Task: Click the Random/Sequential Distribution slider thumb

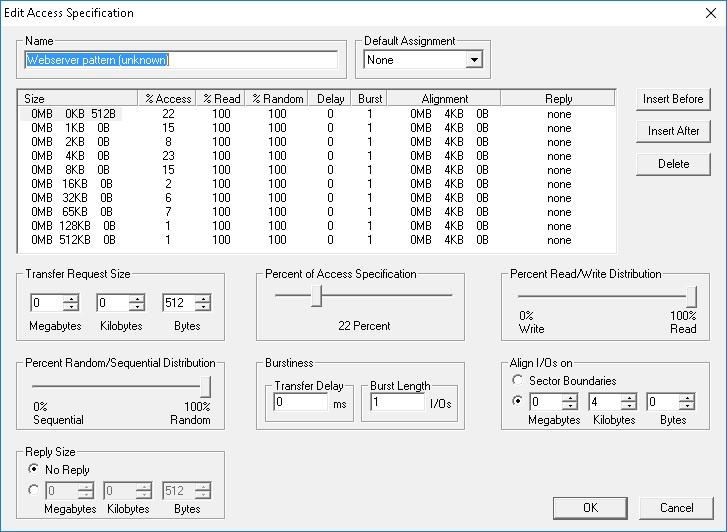Action: tap(205, 387)
